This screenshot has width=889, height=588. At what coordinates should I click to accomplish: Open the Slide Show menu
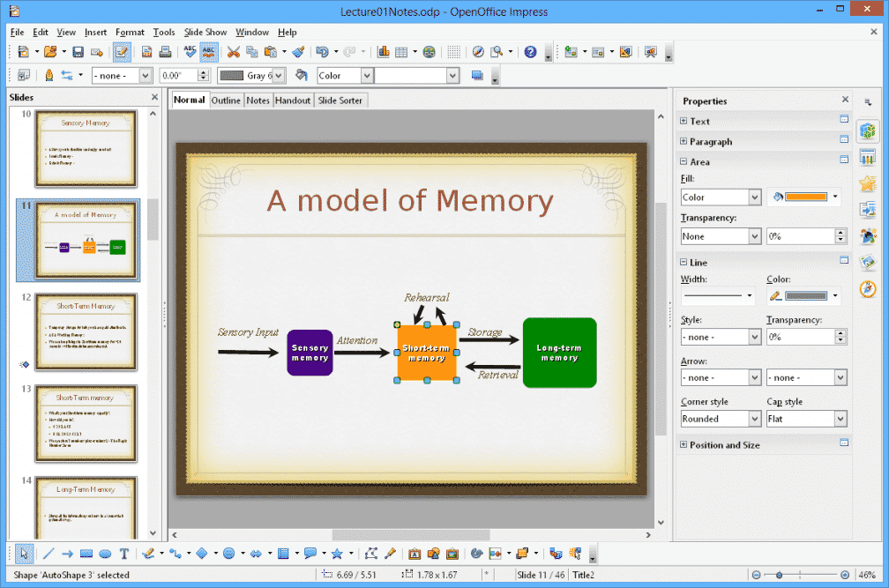[x=205, y=32]
